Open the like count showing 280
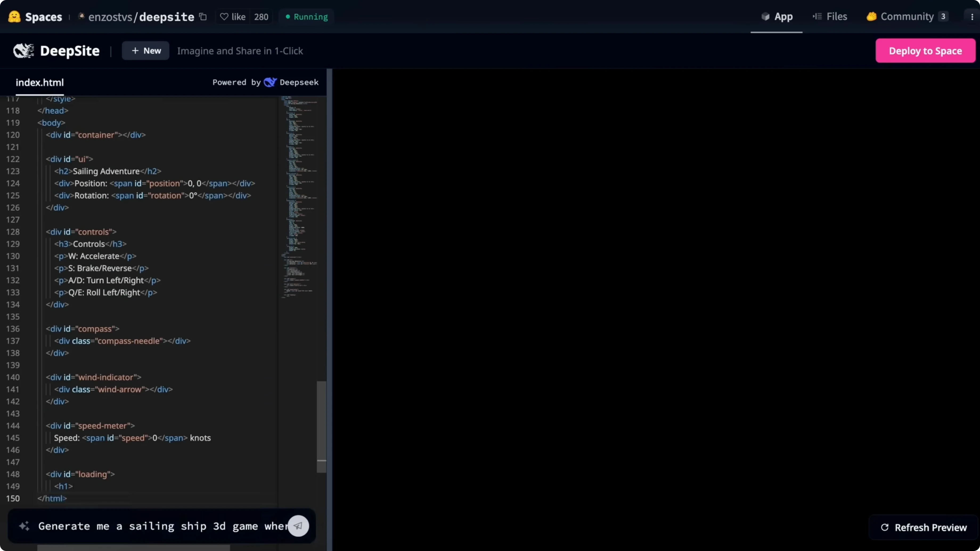 click(261, 16)
